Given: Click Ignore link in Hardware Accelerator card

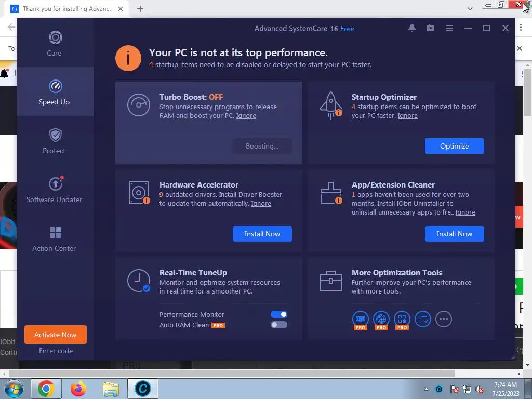Looking at the screenshot, I should click(261, 204).
